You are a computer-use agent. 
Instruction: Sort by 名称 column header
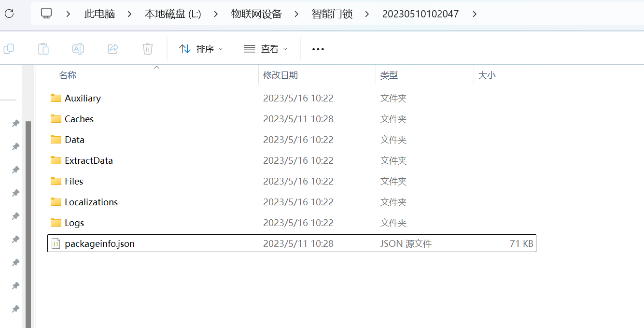click(68, 75)
